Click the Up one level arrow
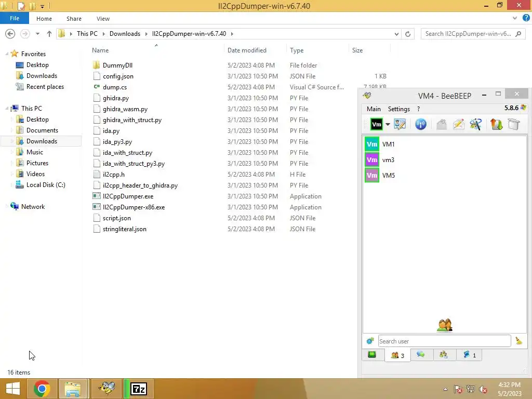Image resolution: width=532 pixels, height=399 pixels. (49, 34)
